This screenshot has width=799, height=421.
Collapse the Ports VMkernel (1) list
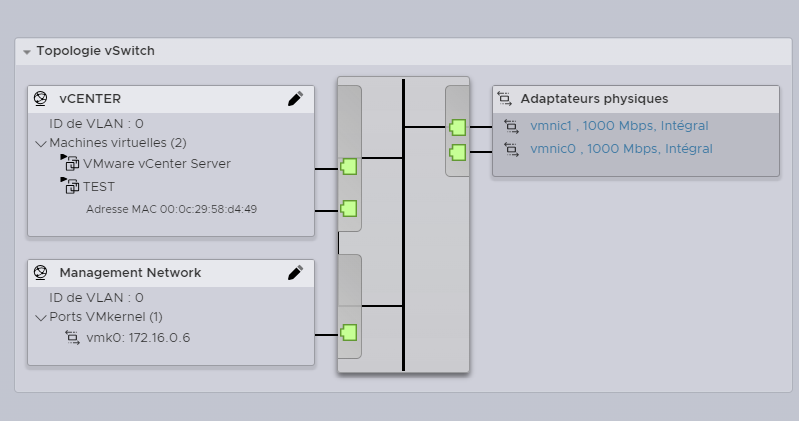click(x=40, y=318)
